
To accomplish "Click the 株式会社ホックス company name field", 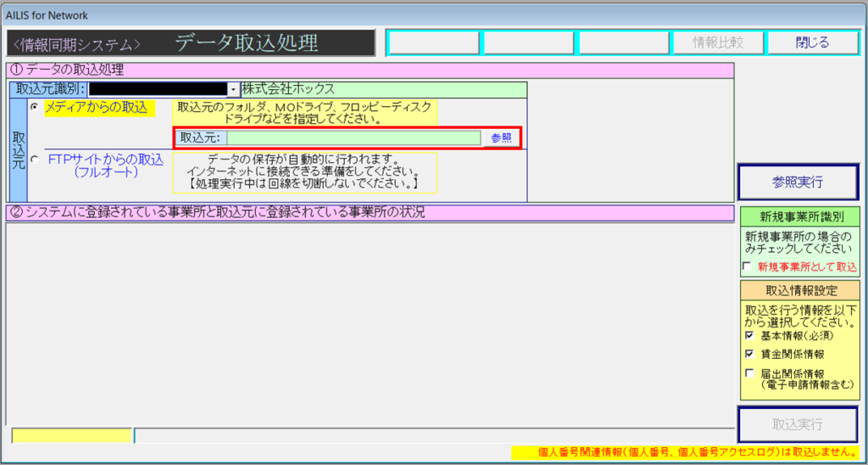I will [383, 89].
